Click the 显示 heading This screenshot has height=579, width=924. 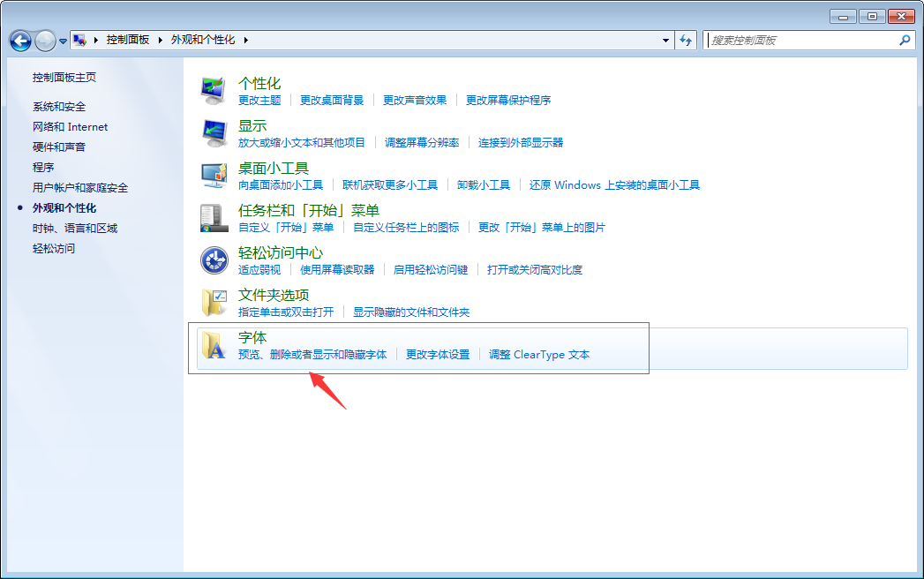[252, 125]
